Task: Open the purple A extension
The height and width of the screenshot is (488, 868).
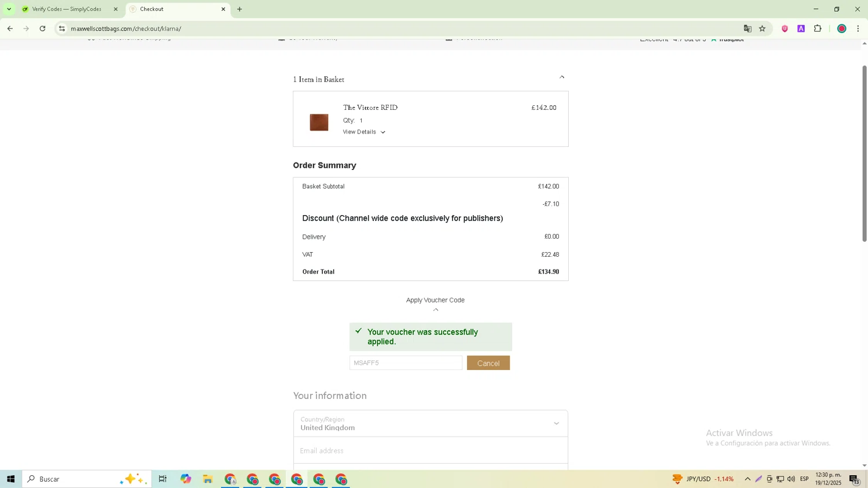Action: pyautogui.click(x=801, y=28)
